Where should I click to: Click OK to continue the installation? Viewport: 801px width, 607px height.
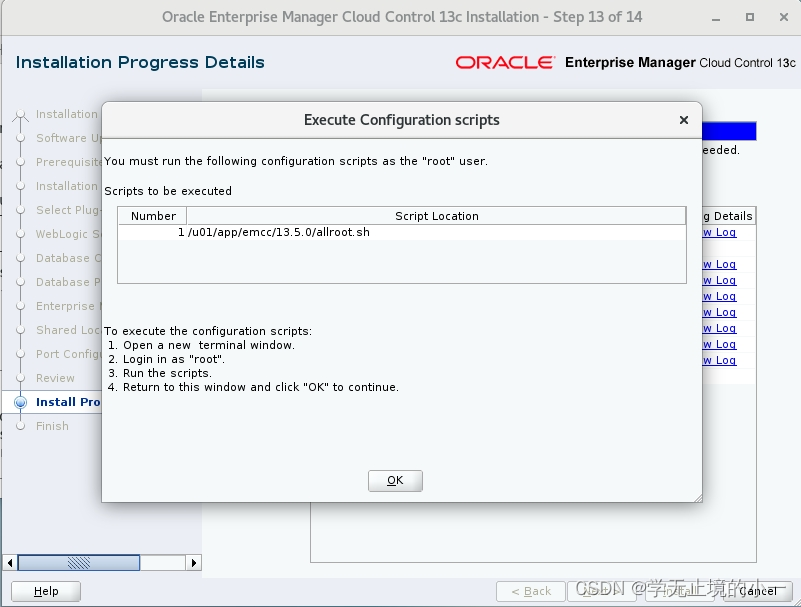click(x=394, y=480)
